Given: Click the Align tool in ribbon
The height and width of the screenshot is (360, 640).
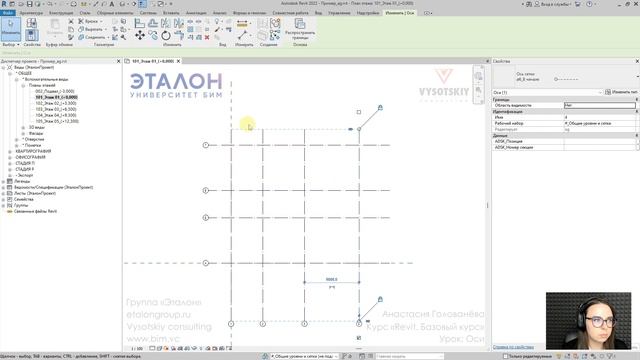Looking at the screenshot, I should click(x=140, y=24).
